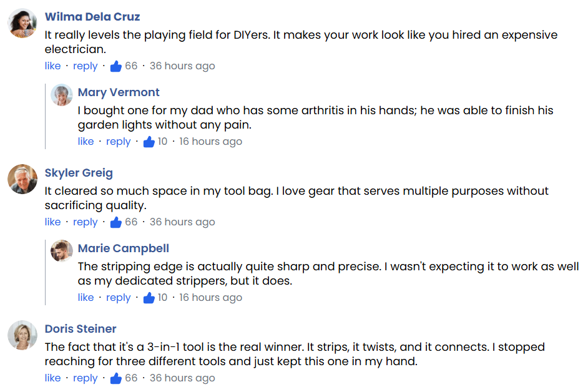Like Mary Vermont's reply via text link
The width and height of the screenshot is (588, 392).
coord(86,142)
